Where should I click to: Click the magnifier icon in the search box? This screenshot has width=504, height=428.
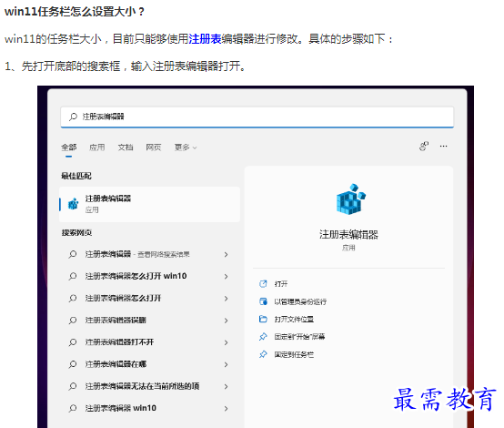pyautogui.click(x=74, y=117)
